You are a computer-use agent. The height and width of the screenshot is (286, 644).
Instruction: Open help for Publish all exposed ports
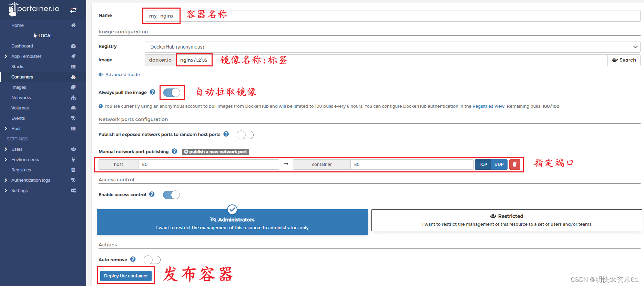coord(226,134)
